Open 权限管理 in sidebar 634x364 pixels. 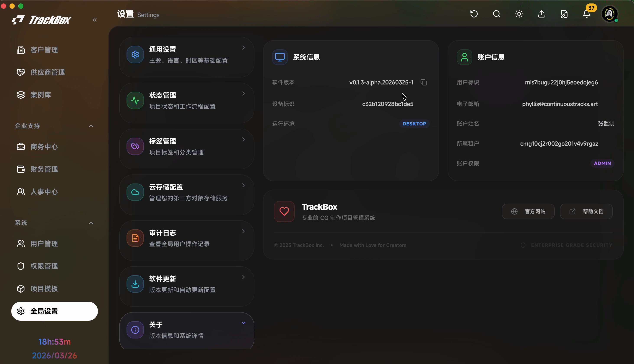[55, 266]
